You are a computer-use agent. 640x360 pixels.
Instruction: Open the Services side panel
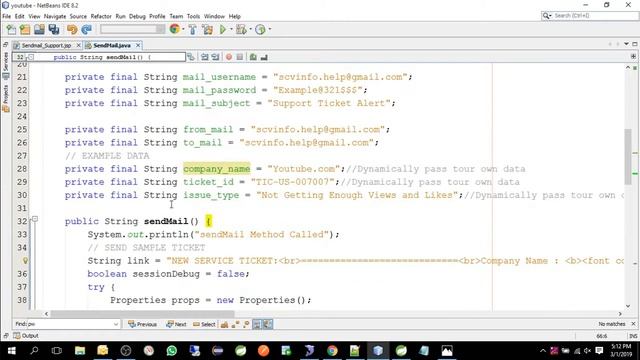coord(5,66)
